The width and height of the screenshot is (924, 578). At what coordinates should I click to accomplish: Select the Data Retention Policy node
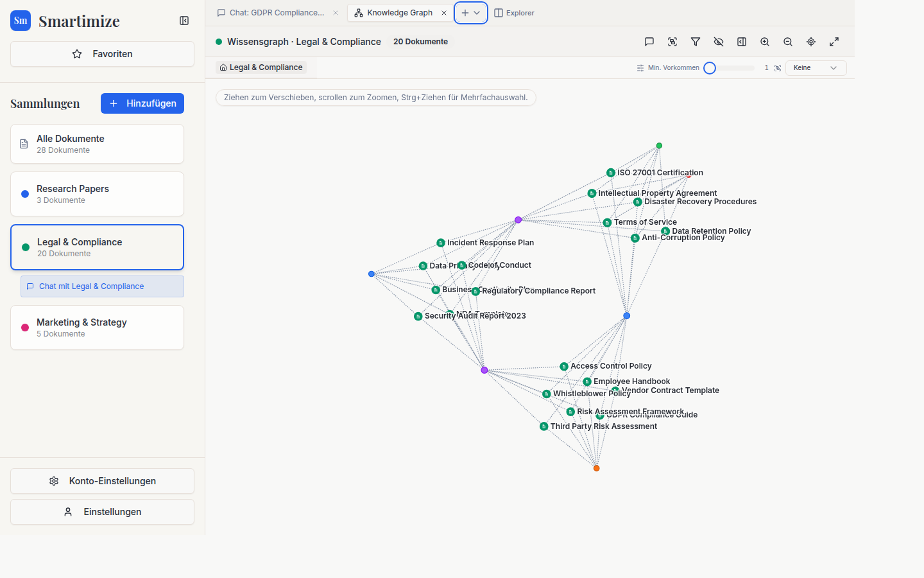(665, 231)
